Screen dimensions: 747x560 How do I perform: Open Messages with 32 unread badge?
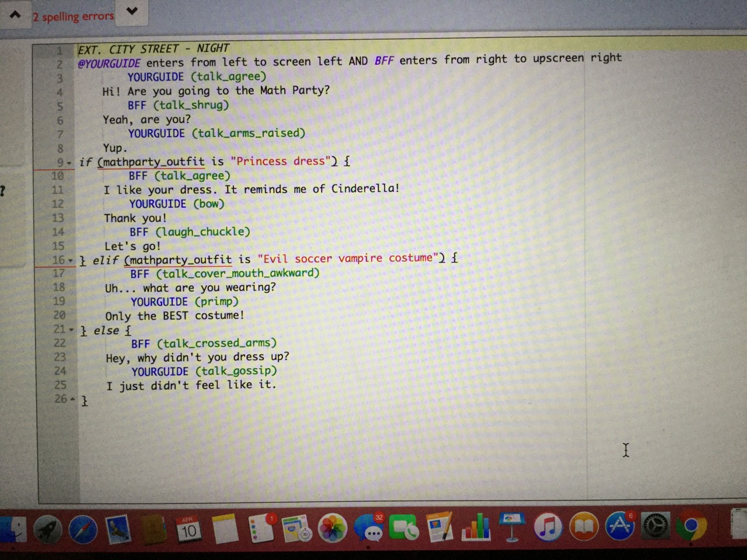pyautogui.click(x=369, y=528)
